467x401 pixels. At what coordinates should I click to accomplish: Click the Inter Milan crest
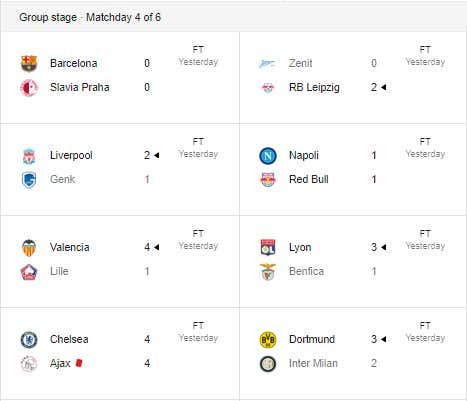click(x=268, y=364)
